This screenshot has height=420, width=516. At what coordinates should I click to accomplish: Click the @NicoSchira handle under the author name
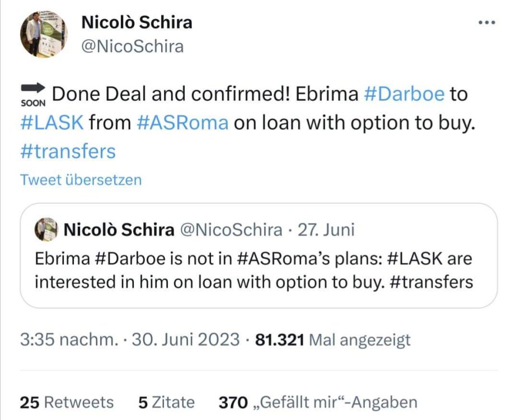[132, 46]
